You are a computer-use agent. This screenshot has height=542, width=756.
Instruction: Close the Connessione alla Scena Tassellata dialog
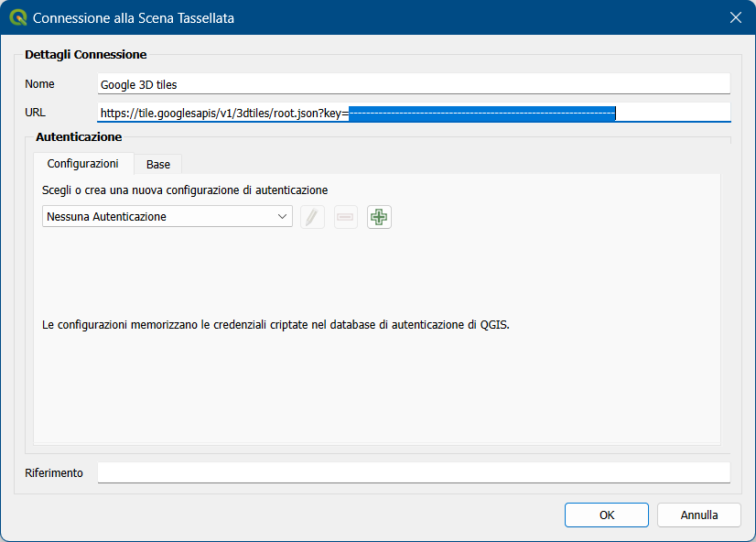point(736,17)
